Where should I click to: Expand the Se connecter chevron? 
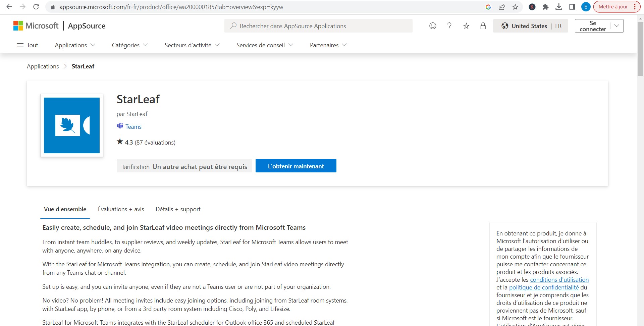[x=616, y=25]
